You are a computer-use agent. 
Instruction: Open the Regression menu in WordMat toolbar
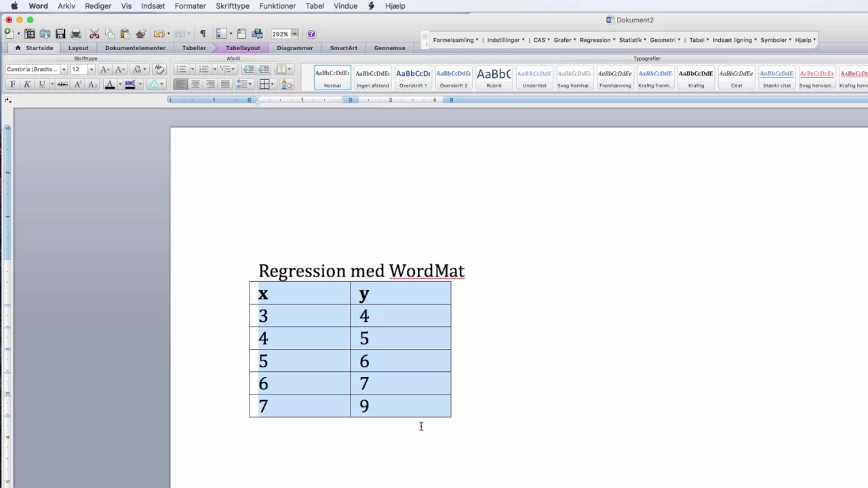tap(597, 40)
